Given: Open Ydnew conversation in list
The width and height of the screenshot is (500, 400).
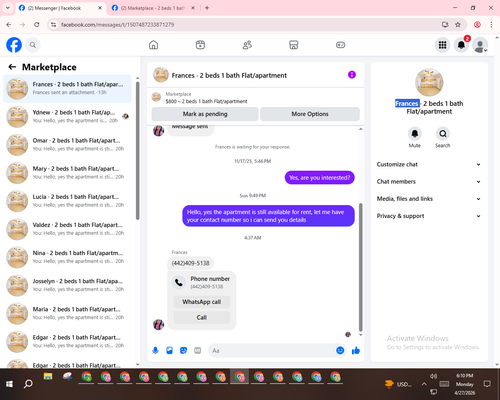Looking at the screenshot, I should click(67, 117).
